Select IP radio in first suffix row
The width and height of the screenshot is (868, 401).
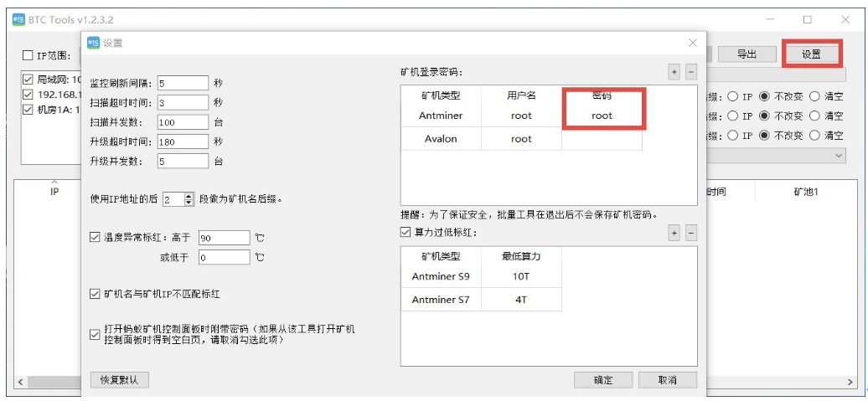click(732, 96)
